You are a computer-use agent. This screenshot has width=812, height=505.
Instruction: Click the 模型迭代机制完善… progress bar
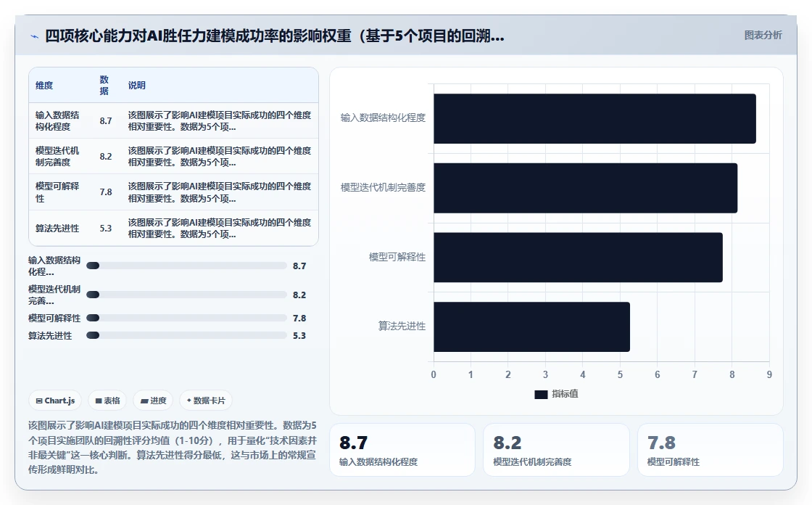[186, 295]
